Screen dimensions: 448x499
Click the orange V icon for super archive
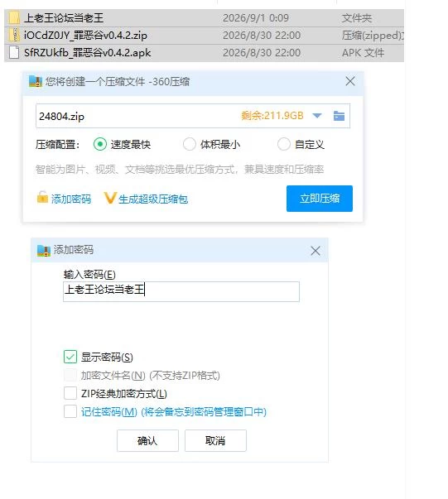[x=109, y=198]
